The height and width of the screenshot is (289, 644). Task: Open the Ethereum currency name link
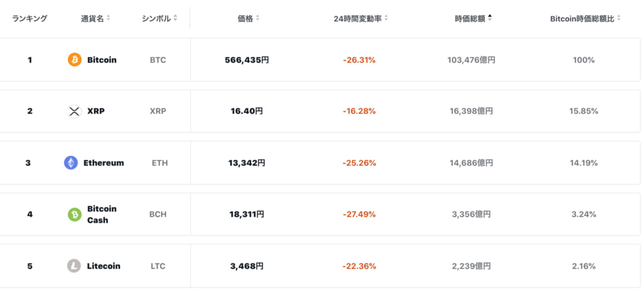tap(104, 163)
